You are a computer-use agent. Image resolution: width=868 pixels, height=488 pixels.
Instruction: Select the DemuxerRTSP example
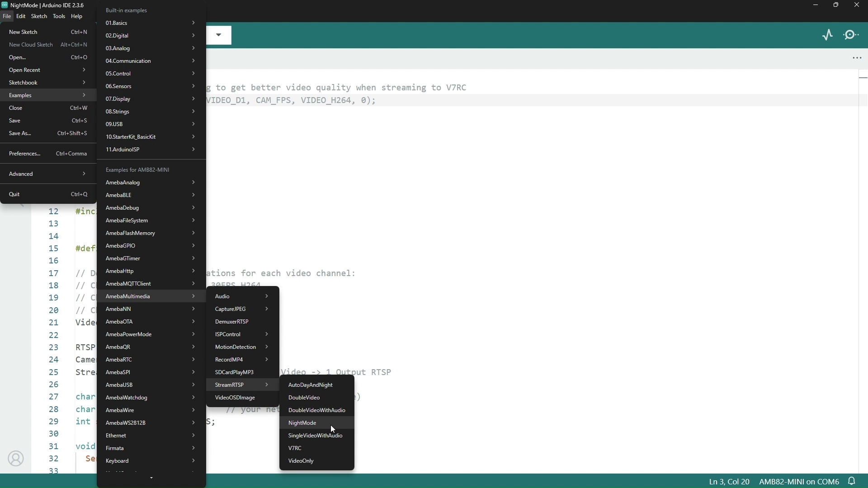pyautogui.click(x=232, y=322)
